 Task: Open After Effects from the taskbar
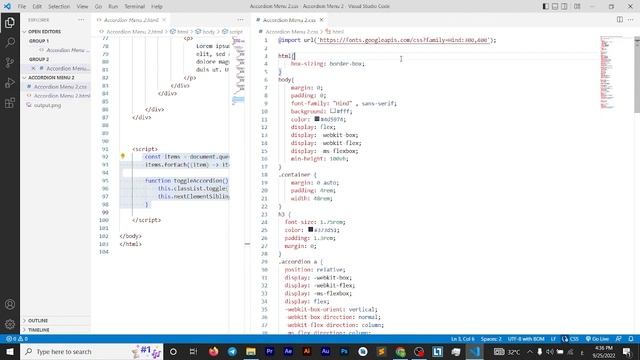(x=288, y=351)
